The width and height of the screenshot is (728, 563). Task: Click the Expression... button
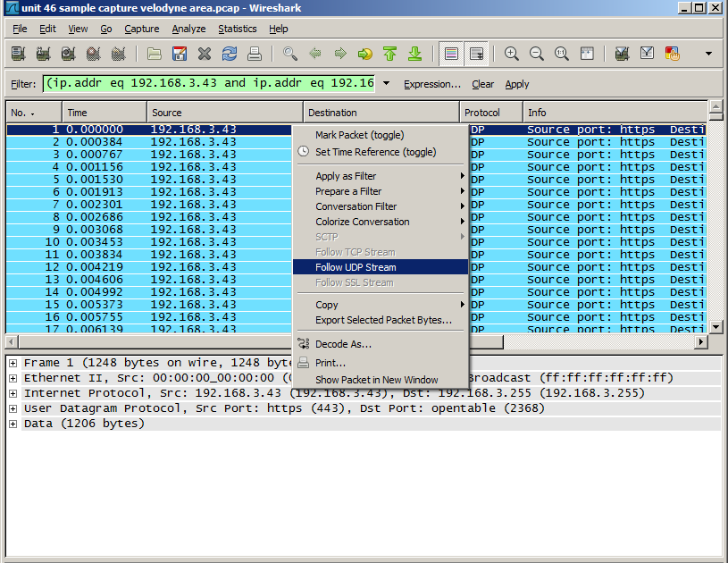(432, 84)
